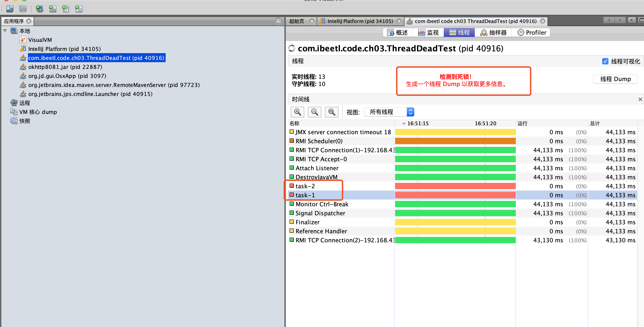Click Add JMX Connection toolbar icon
The width and height of the screenshot is (644, 327).
coord(52,9)
